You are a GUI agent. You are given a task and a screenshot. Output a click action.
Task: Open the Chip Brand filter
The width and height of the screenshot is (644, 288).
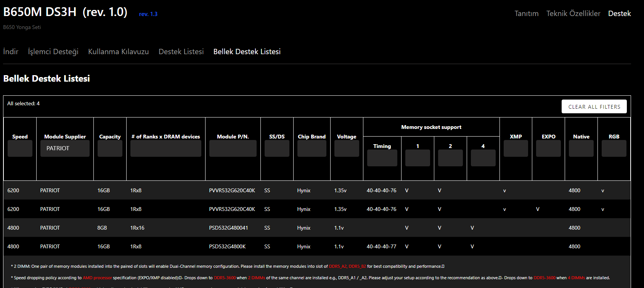click(312, 148)
